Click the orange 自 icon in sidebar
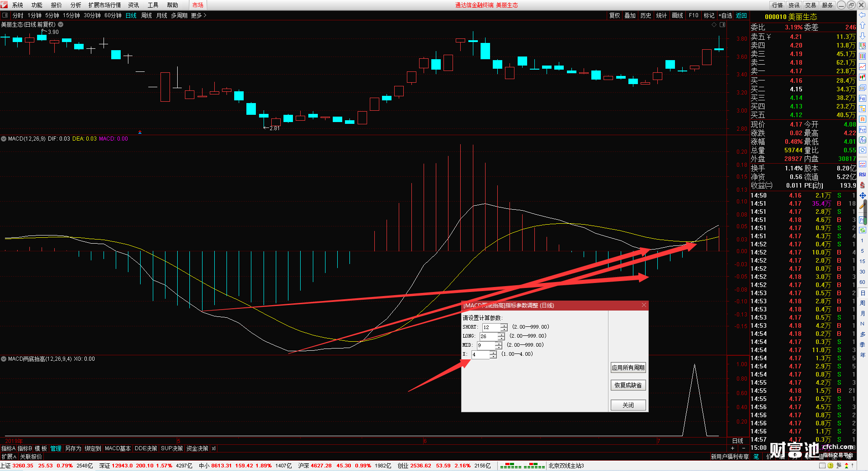 point(863,119)
